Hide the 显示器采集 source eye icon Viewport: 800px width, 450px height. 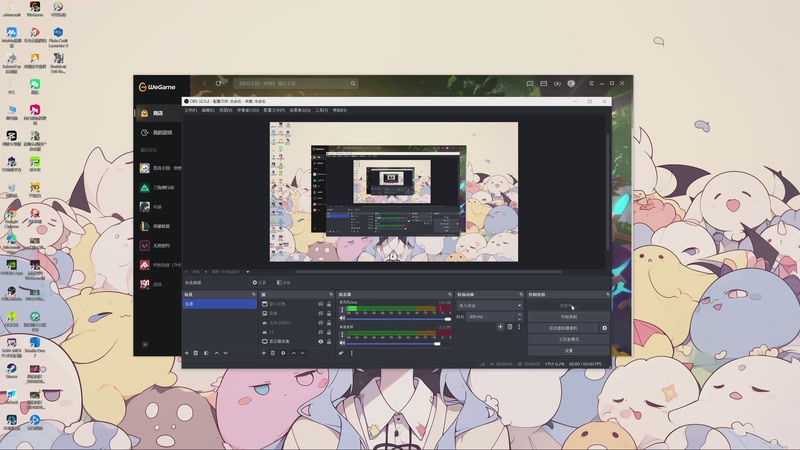click(320, 341)
